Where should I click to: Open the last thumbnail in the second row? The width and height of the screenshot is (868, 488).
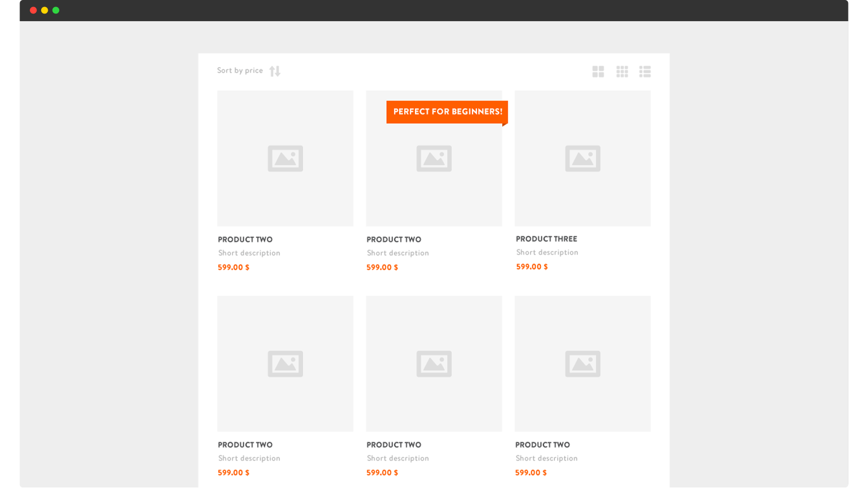(582, 363)
